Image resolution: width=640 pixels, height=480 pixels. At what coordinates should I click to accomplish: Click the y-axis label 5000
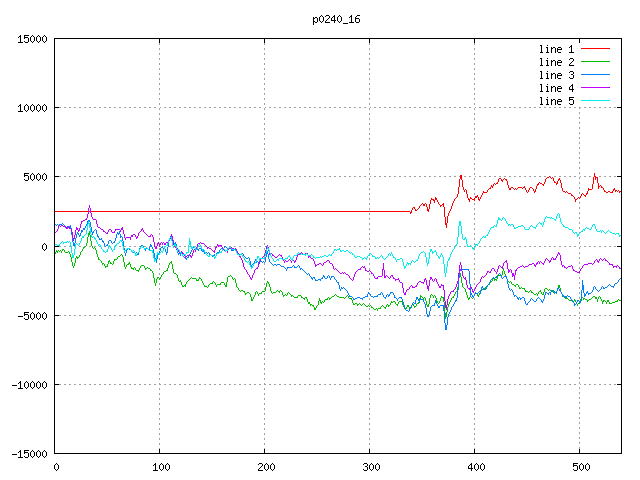click(x=36, y=177)
